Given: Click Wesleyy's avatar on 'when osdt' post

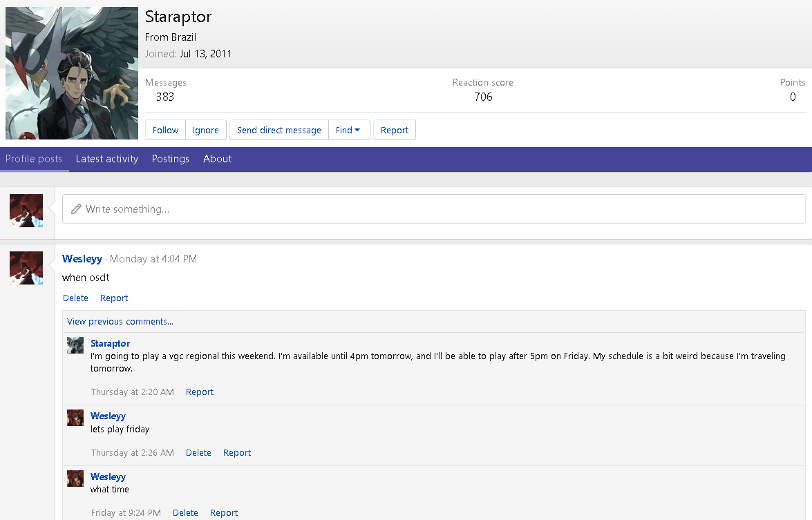Looking at the screenshot, I should (26, 268).
